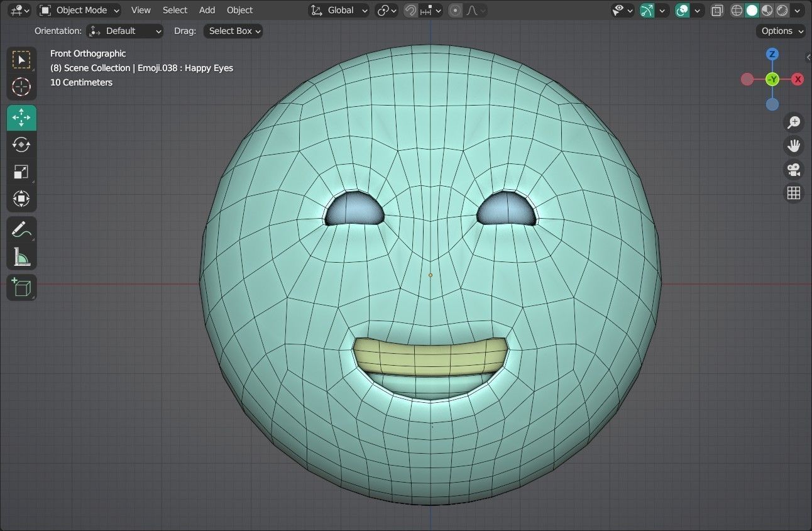Open the Options dropdown
Screen dimensions: 812x531
(x=781, y=31)
